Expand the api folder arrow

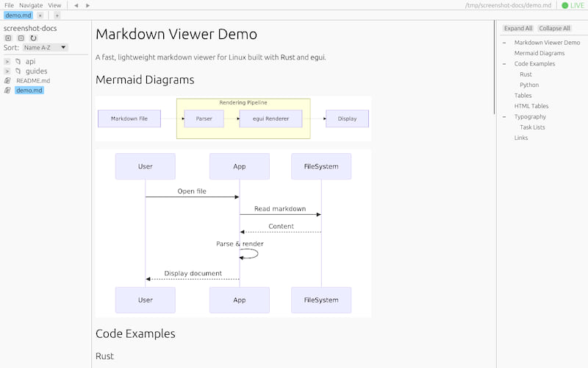click(7, 61)
